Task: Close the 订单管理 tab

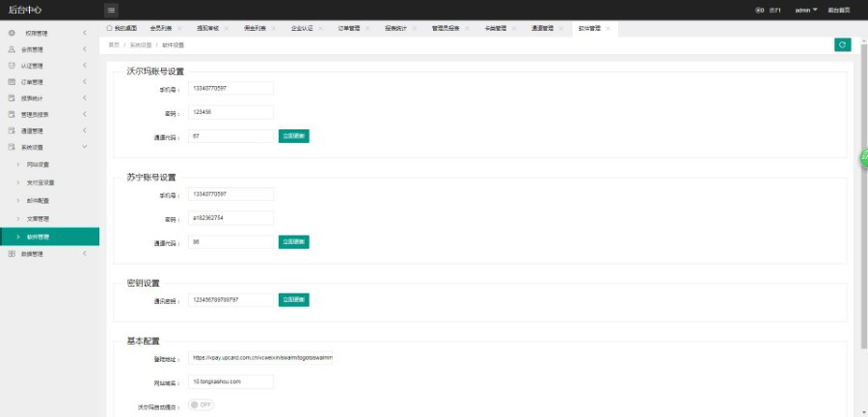Action: 367,28
